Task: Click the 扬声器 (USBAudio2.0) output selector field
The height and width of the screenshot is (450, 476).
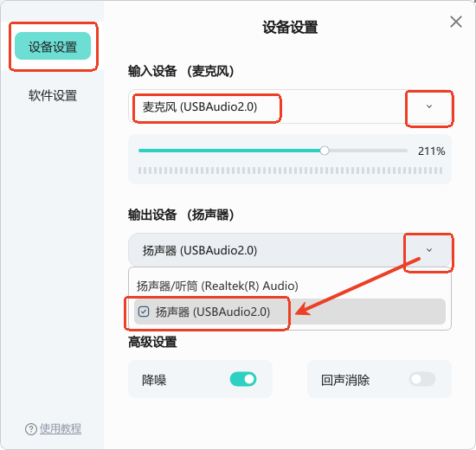Action: point(290,250)
